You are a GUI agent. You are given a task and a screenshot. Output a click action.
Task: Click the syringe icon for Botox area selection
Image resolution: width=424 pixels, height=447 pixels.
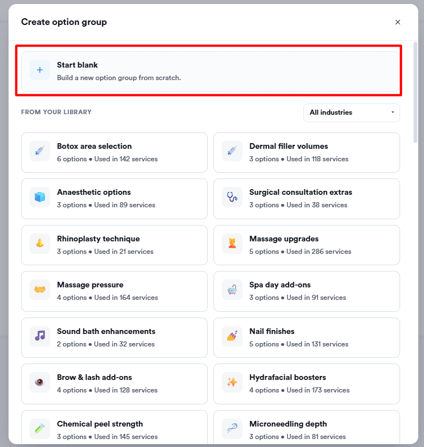(40, 151)
